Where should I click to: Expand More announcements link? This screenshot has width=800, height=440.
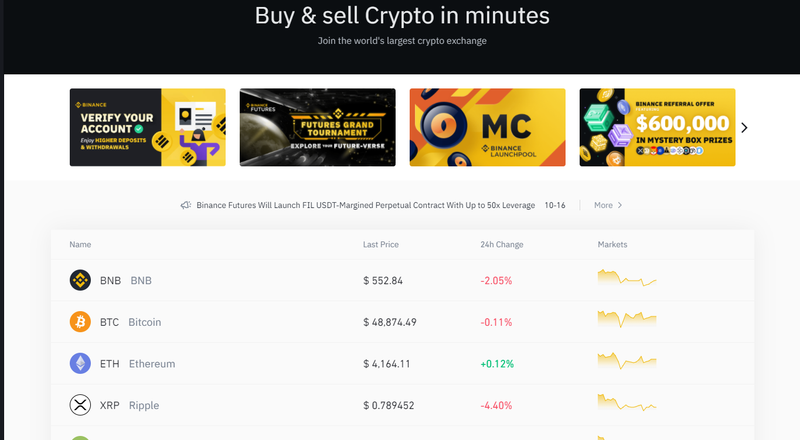pyautogui.click(x=608, y=205)
